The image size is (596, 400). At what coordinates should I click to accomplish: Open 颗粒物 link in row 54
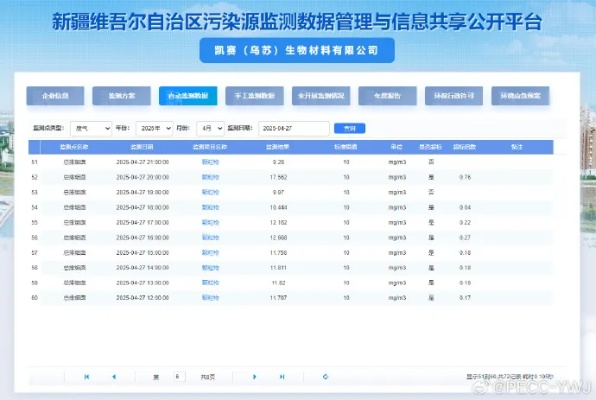click(x=210, y=208)
